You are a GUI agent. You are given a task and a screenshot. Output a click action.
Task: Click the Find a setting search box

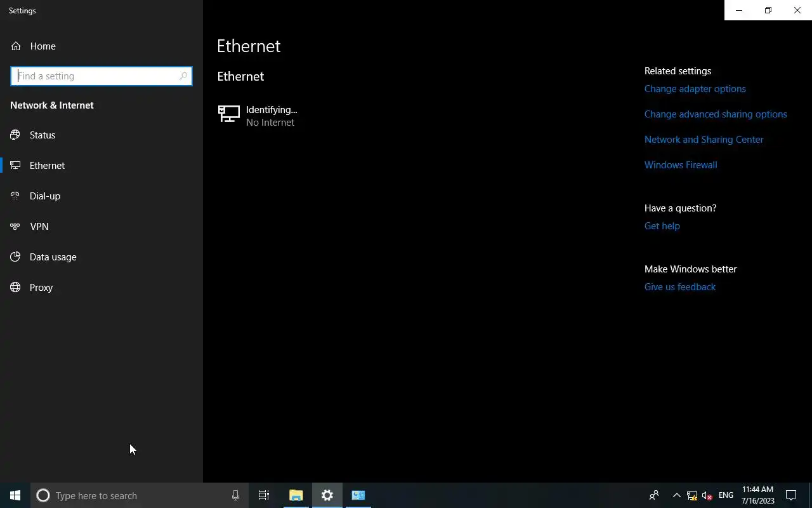coord(101,76)
